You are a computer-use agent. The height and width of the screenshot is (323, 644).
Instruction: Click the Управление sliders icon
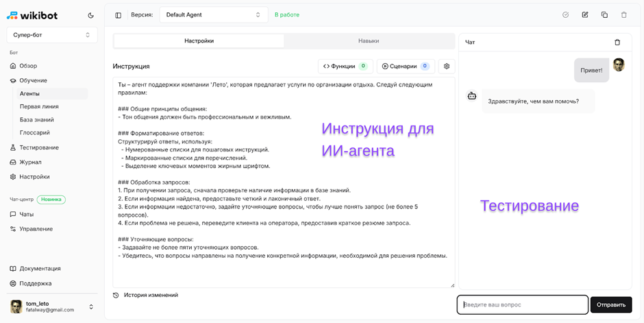(13, 229)
